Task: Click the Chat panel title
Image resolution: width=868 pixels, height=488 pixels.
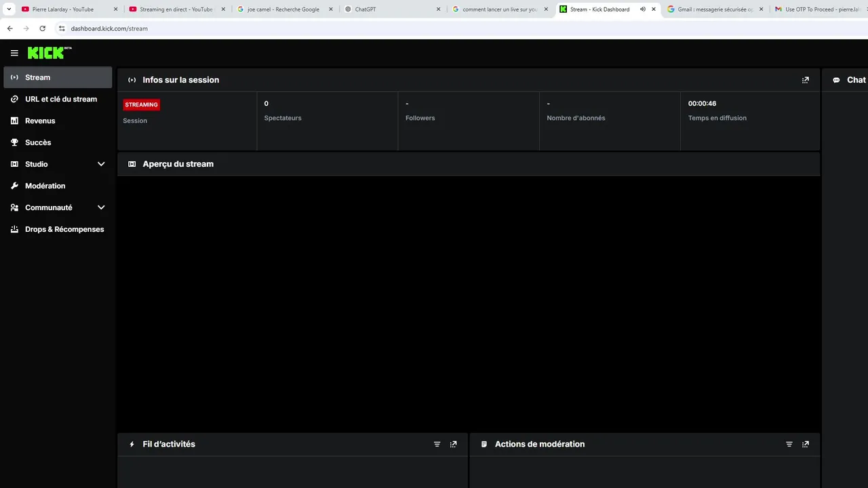Action: (x=856, y=80)
